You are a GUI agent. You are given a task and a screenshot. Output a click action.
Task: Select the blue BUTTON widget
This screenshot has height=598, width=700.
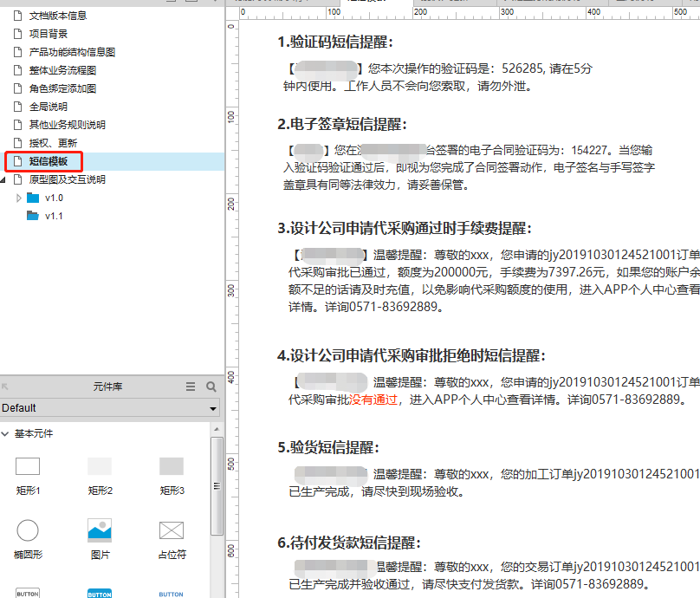(x=100, y=592)
